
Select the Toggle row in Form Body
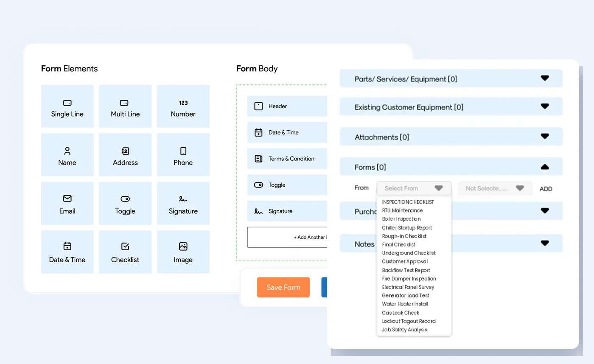[287, 185]
